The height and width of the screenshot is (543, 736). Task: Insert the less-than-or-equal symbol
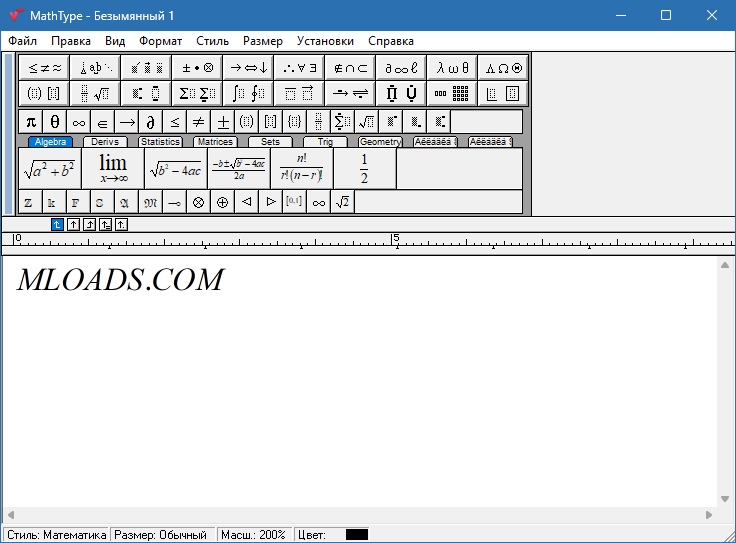click(x=175, y=122)
